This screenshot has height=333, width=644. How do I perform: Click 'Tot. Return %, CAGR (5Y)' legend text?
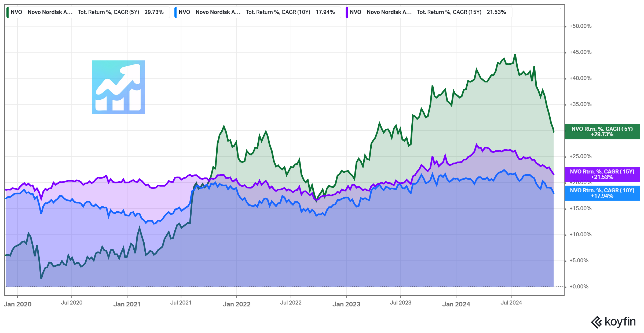point(108,12)
